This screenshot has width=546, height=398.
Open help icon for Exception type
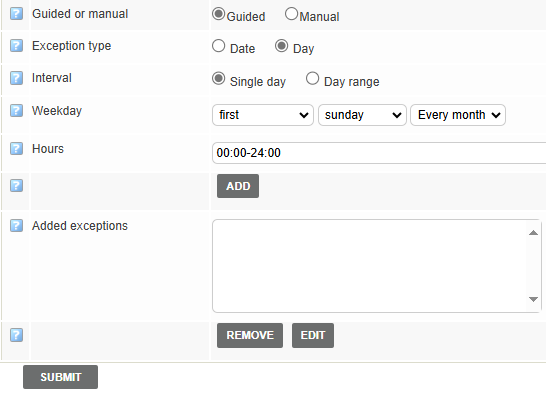point(16,45)
